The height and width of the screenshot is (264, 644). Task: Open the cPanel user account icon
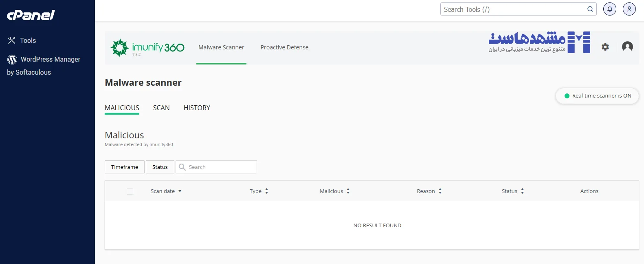click(629, 9)
